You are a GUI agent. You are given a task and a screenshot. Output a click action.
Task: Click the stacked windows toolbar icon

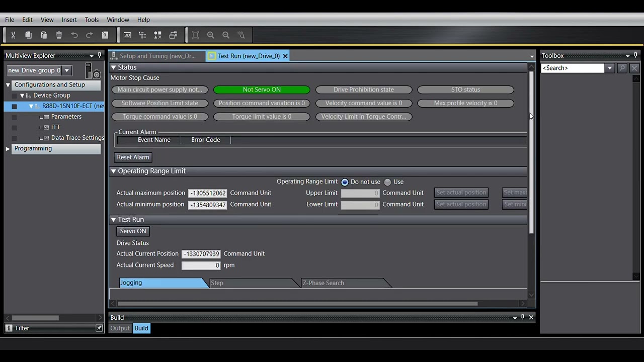173,35
